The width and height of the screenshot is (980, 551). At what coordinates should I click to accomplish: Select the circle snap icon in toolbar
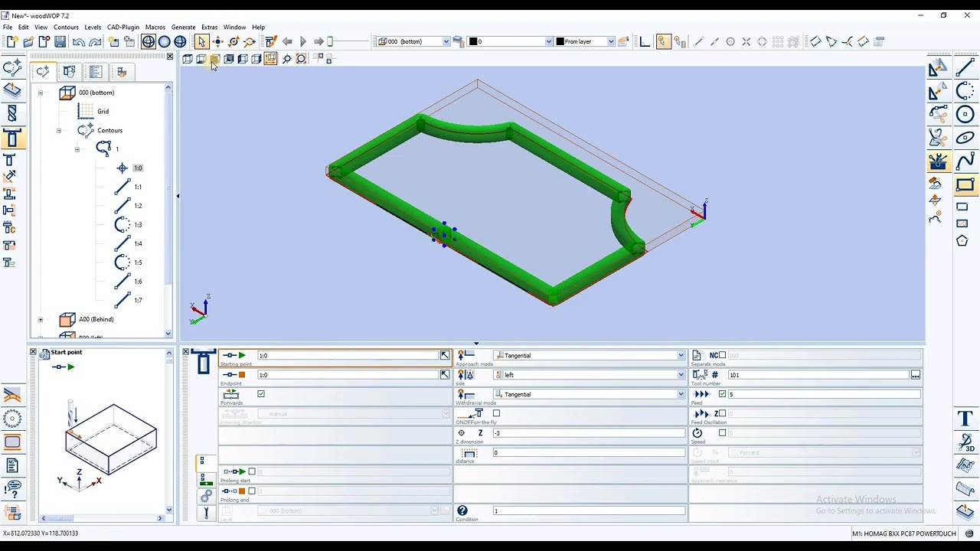[x=730, y=41]
